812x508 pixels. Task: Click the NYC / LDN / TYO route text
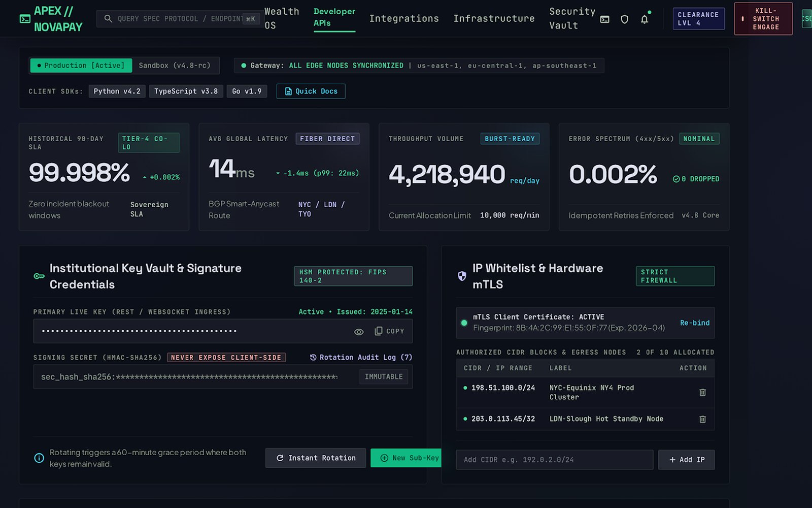coord(322,209)
